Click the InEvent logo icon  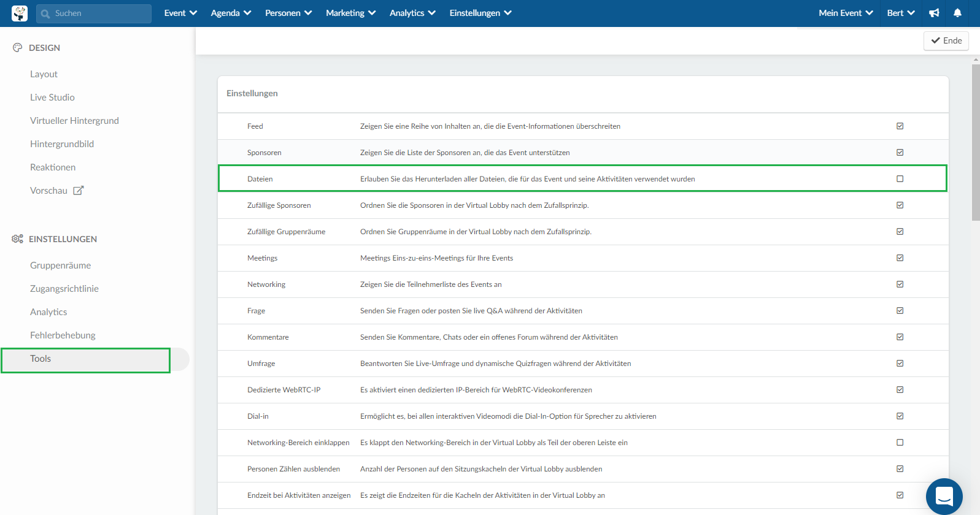(x=20, y=13)
